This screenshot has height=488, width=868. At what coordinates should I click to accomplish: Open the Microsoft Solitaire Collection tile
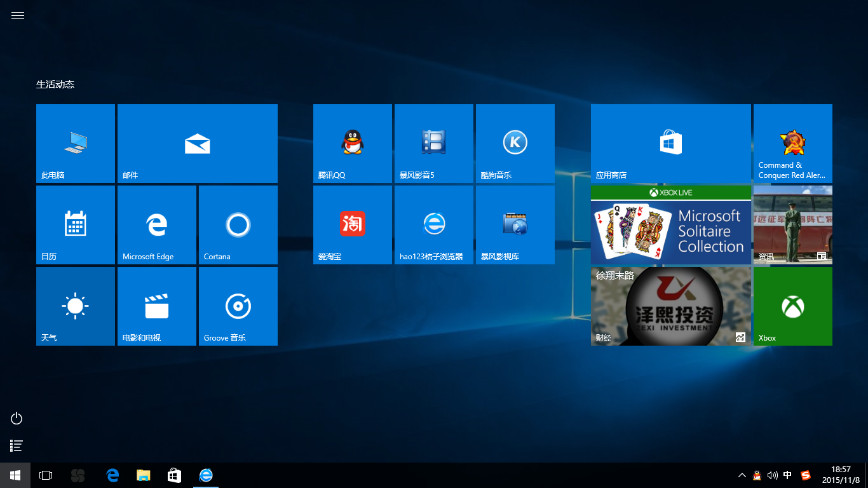[x=671, y=225]
